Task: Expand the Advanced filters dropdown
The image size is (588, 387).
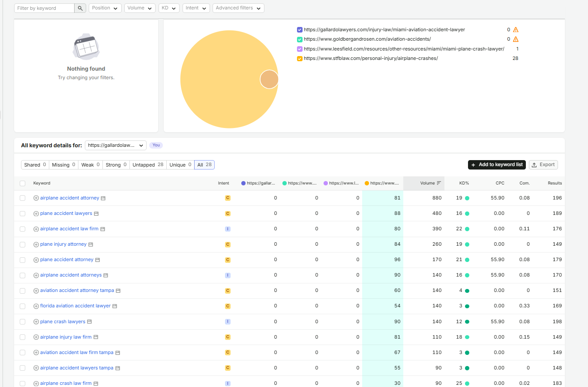Action: tap(238, 8)
